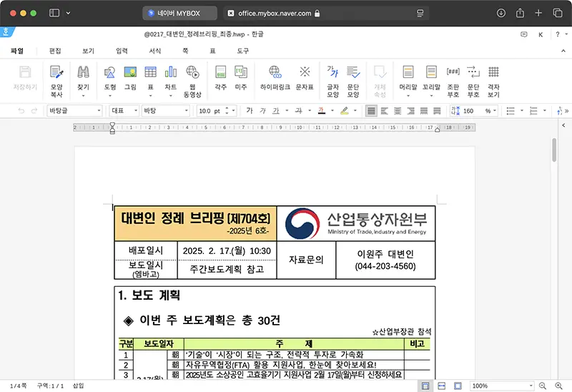Undo the last action
Image resolution: width=572 pixels, height=392 pixels.
tap(21, 111)
